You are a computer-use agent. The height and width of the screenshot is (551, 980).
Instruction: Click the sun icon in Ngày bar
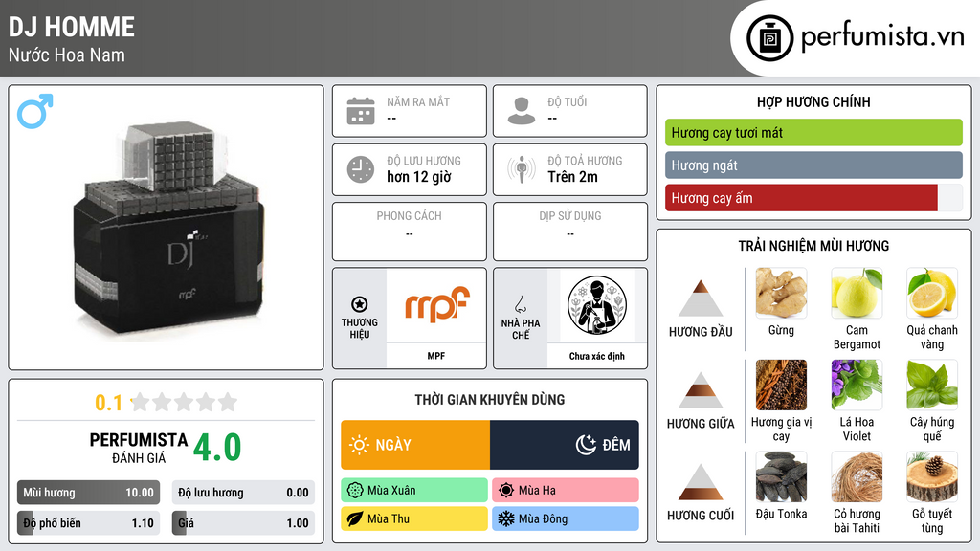click(x=360, y=445)
